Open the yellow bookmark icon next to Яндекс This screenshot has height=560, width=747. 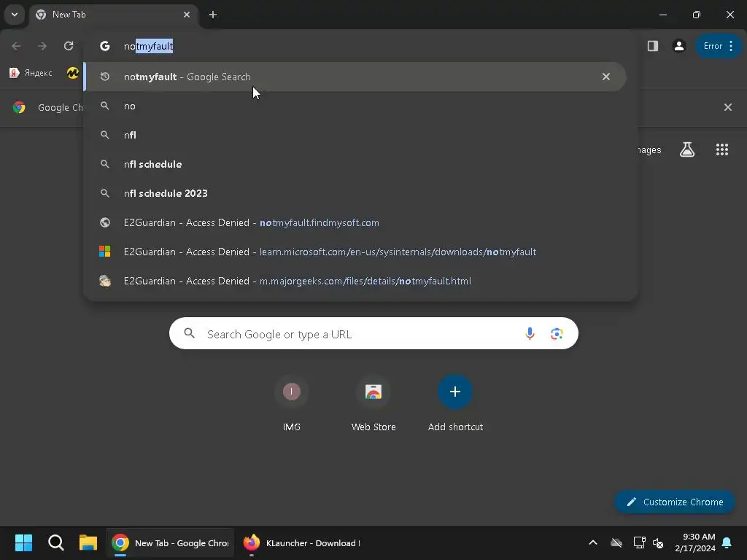point(72,73)
